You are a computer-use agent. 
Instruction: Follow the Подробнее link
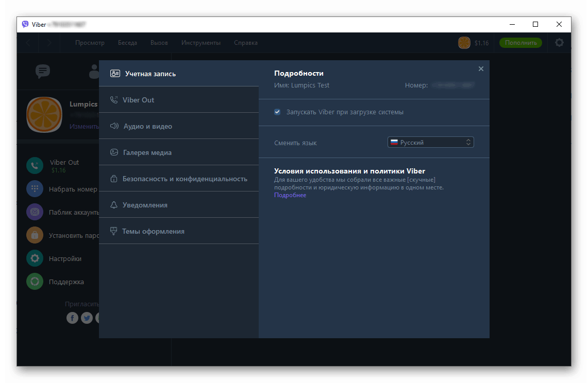290,195
